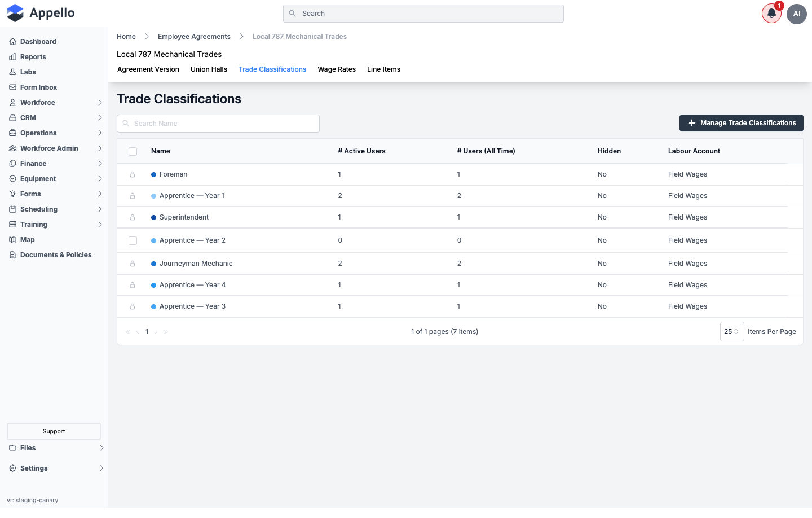Switch to Agreement Version tab

point(148,69)
